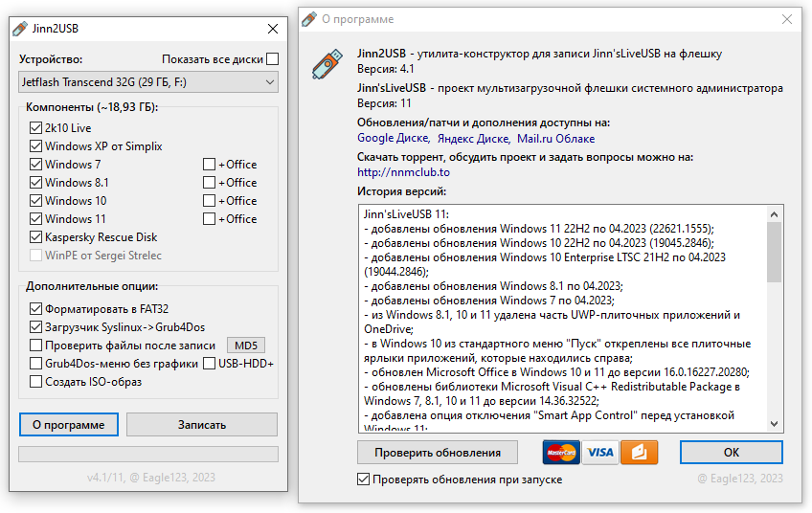The width and height of the screenshot is (812, 513).
Task: Click the version history scroll down arrow
Action: pos(775,424)
